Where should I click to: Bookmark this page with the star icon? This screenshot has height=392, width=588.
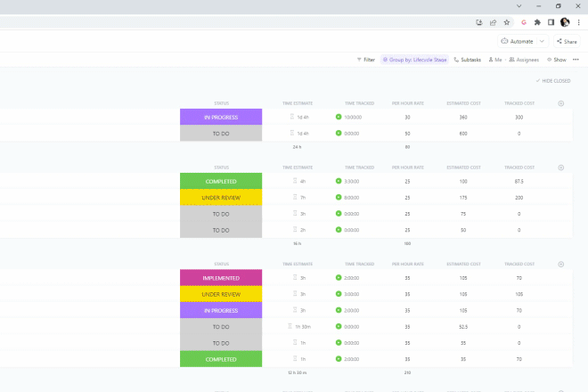pyautogui.click(x=506, y=22)
